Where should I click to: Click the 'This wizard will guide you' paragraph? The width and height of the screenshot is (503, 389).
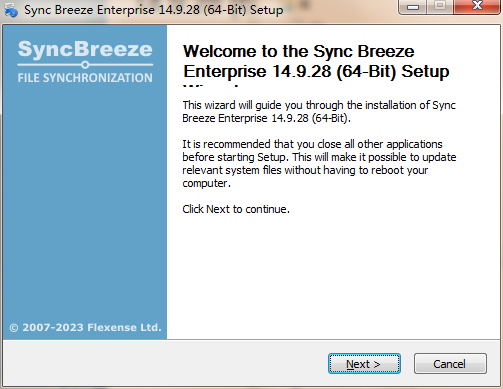(319, 112)
